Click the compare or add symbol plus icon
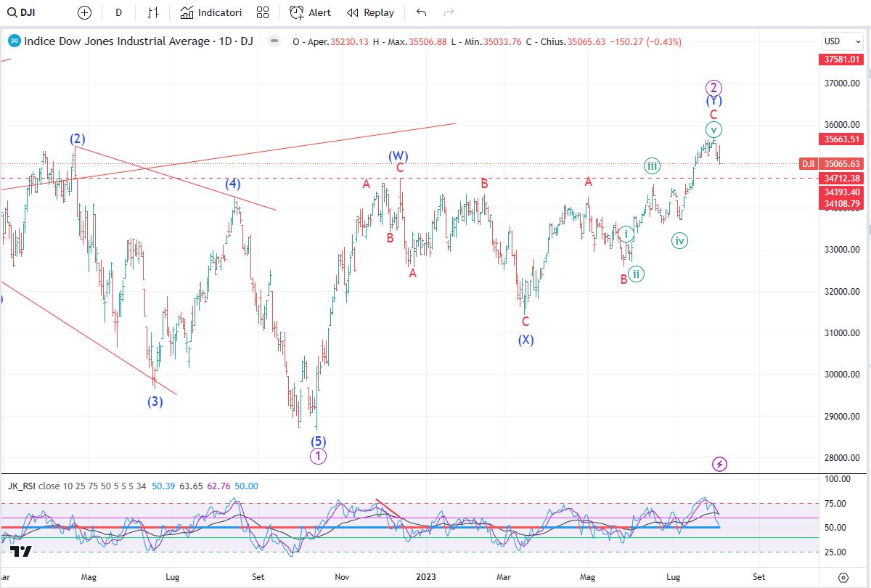This screenshot has height=588, width=871. click(85, 12)
